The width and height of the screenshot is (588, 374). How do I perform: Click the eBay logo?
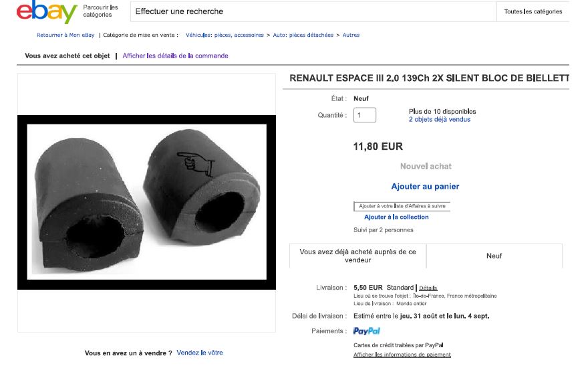pos(47,13)
